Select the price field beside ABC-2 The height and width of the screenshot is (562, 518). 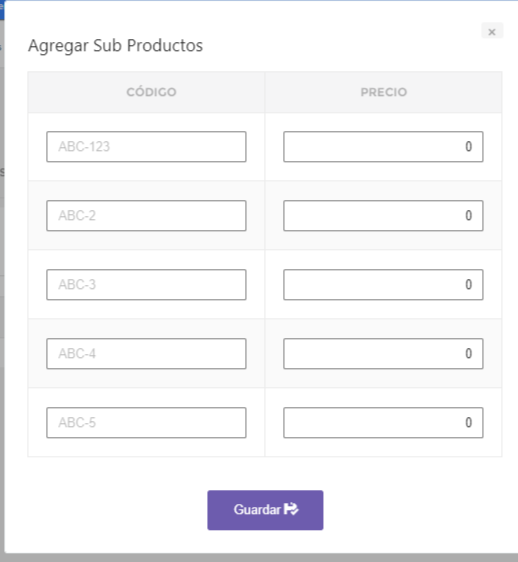pyautogui.click(x=383, y=215)
